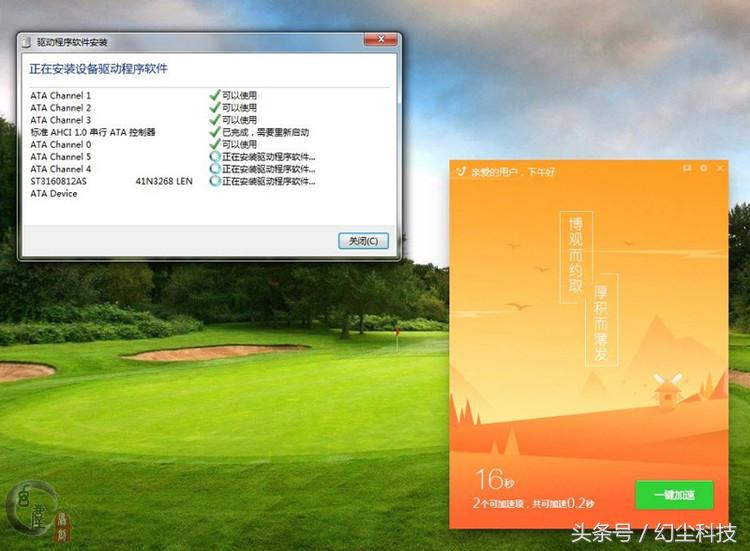The image size is (750, 551).
Task: Select the ST3160812AS device entry
Action: coord(58,181)
